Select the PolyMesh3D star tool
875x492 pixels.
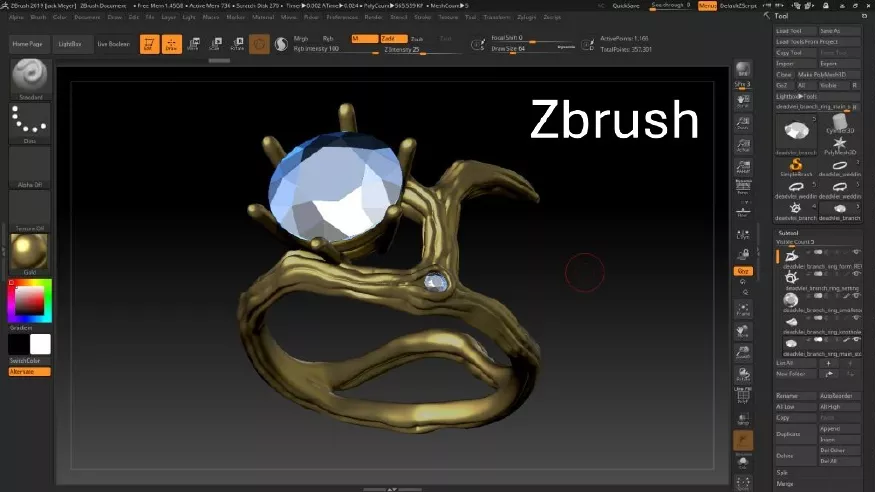pyautogui.click(x=840, y=146)
